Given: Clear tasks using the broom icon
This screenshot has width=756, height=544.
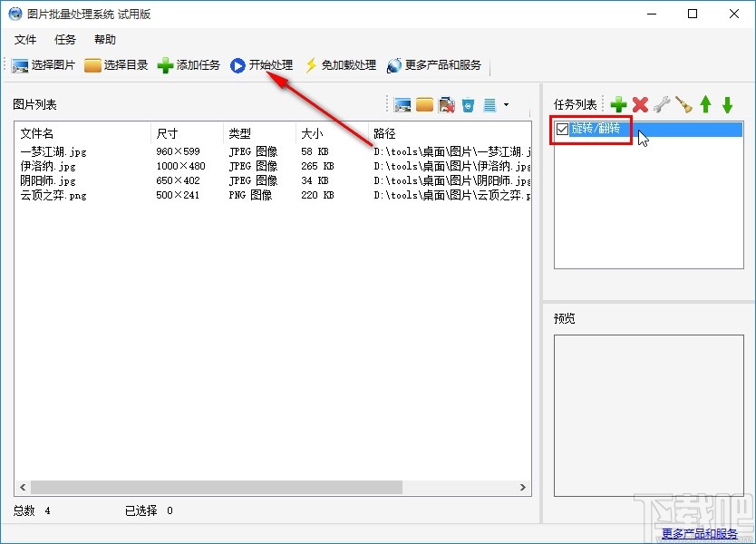Looking at the screenshot, I should [686, 104].
